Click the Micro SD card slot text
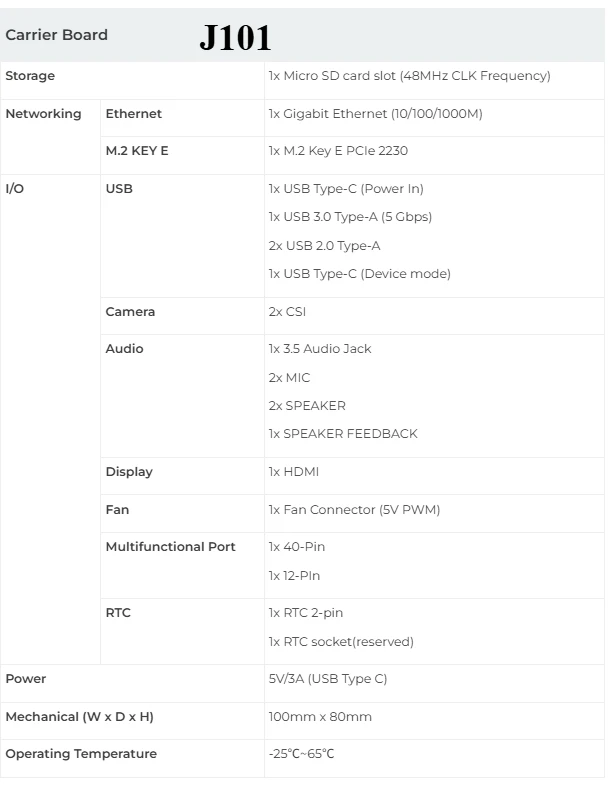 point(409,76)
